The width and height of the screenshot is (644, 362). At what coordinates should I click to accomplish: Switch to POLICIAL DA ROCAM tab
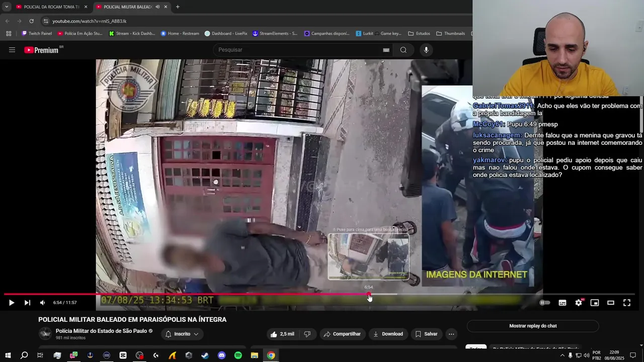pyautogui.click(x=50, y=7)
